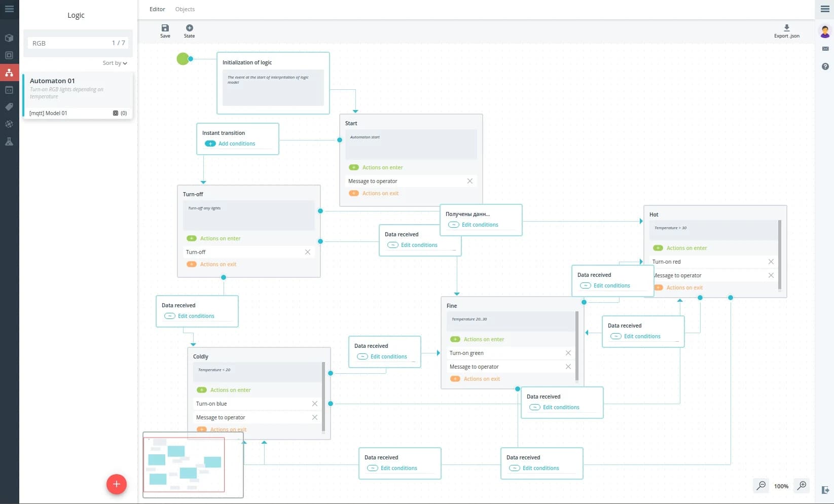Switch to the Objects tab
This screenshot has width=834, height=504.
click(x=185, y=9)
